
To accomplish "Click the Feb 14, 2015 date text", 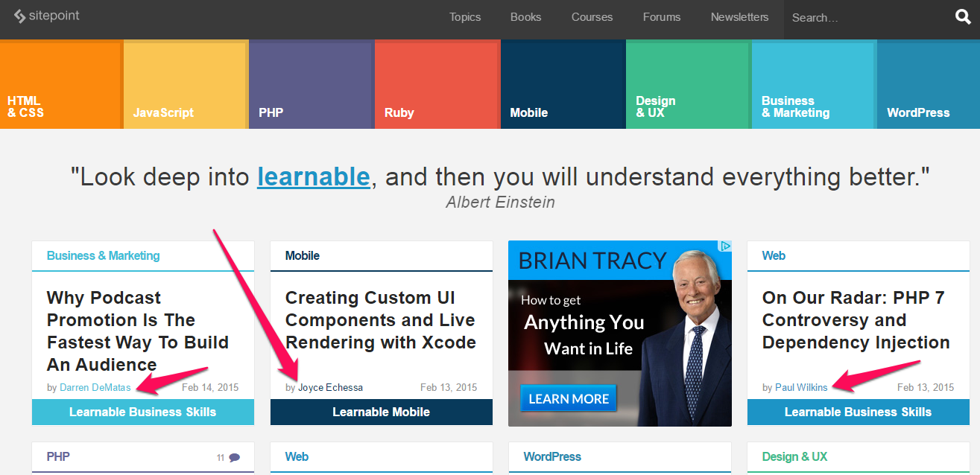I will pyautogui.click(x=210, y=387).
